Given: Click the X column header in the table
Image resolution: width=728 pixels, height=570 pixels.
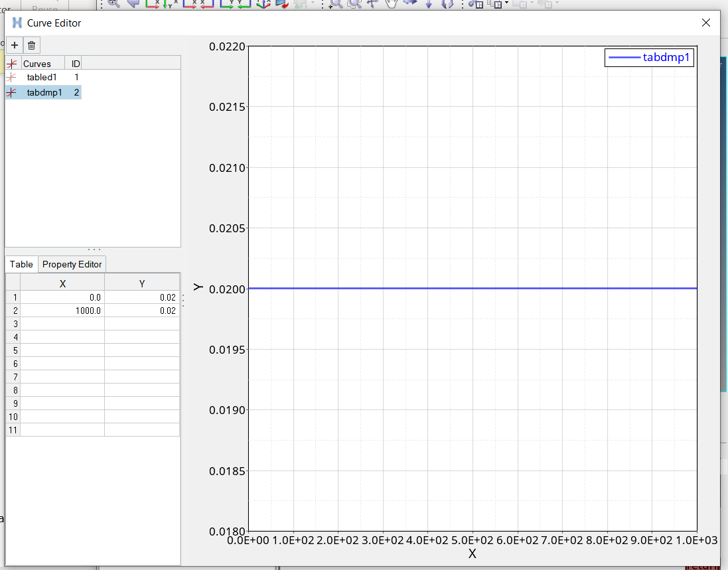Looking at the screenshot, I should (62, 284).
